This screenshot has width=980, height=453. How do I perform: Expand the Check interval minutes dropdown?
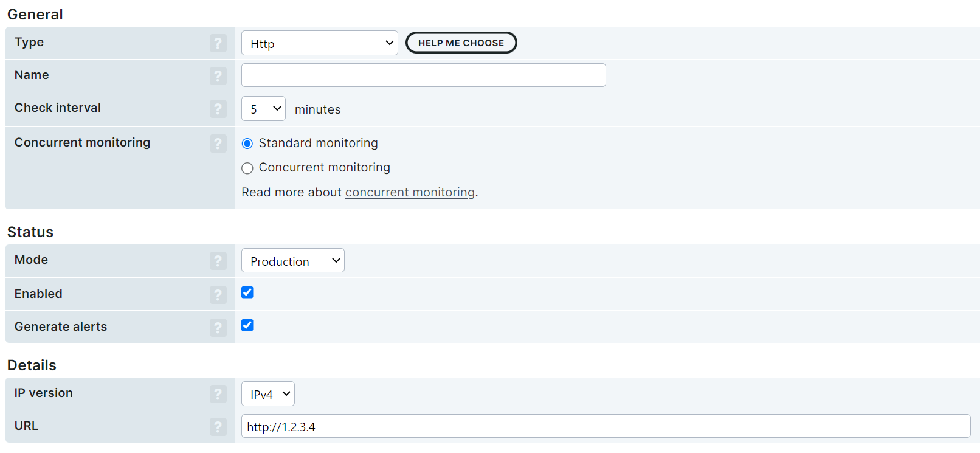263,109
